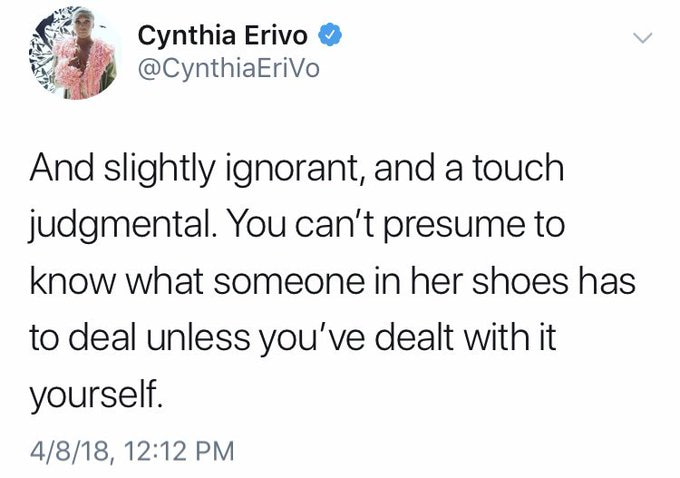The width and height of the screenshot is (680, 478).
Task: Open the tweet options chevron menu
Action: [644, 39]
